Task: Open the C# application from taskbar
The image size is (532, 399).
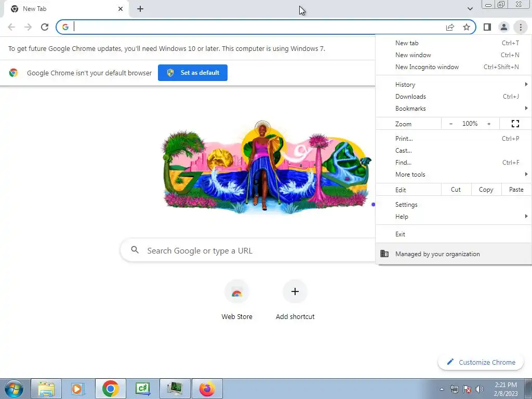Action: pyautogui.click(x=142, y=389)
